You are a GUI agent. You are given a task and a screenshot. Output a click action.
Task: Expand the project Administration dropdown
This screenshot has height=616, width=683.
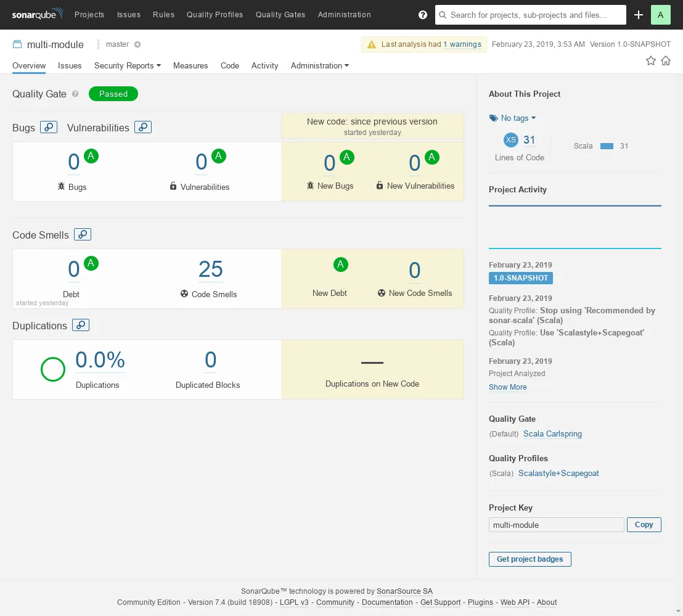[319, 65]
